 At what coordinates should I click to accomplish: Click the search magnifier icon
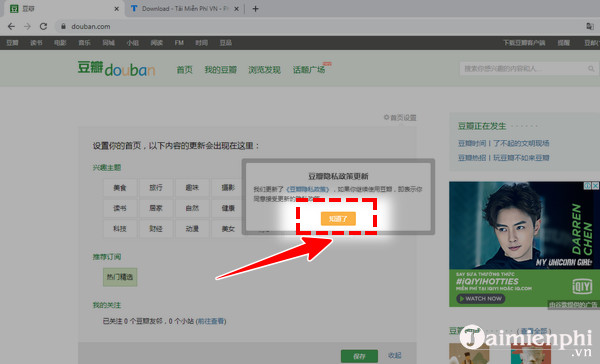click(x=591, y=69)
